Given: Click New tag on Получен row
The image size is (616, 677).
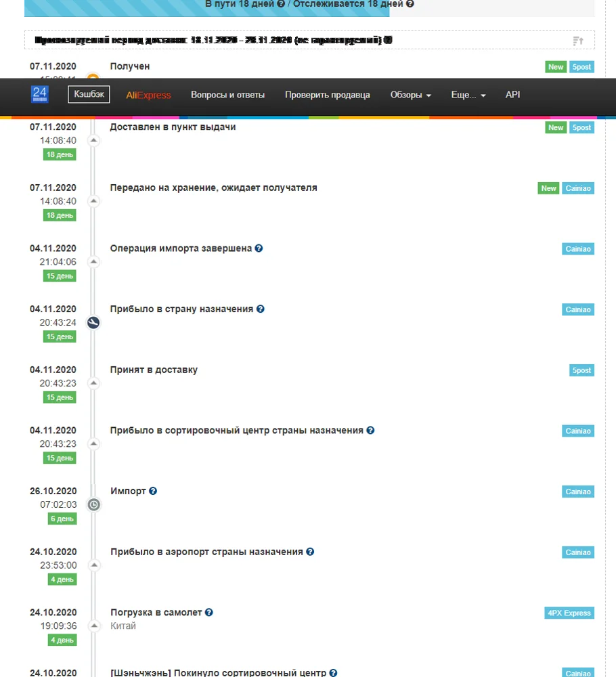Looking at the screenshot, I should 556,67.
